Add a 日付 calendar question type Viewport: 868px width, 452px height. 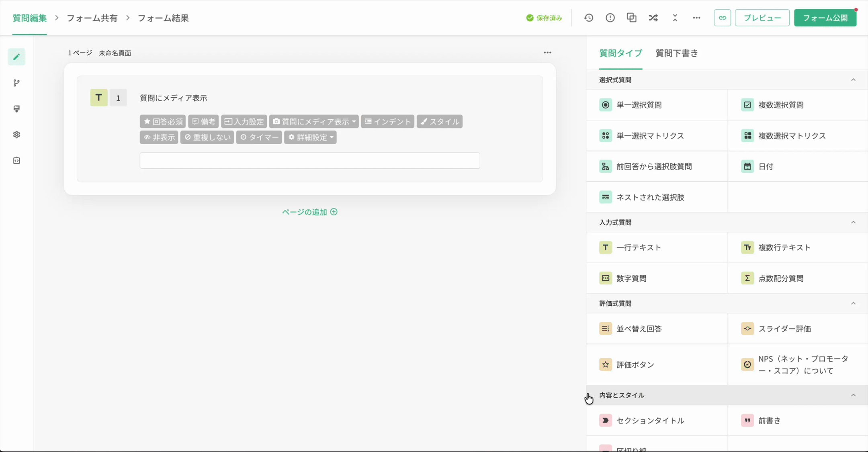(798, 166)
